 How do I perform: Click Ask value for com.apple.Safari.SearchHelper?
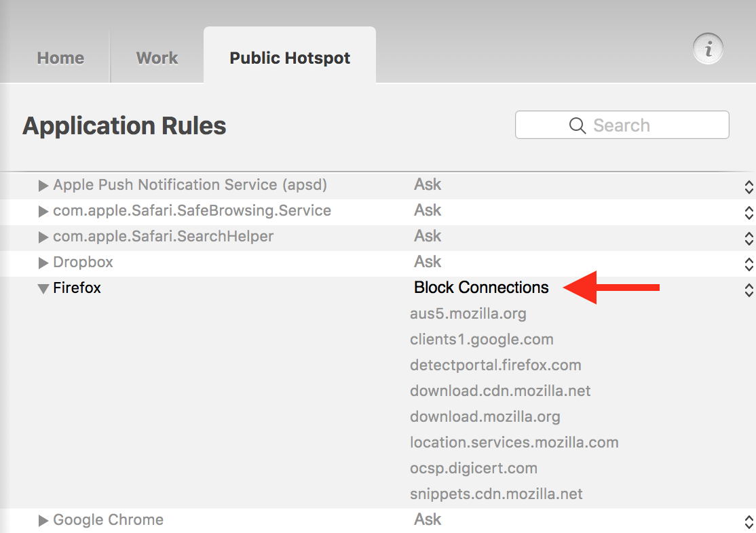click(428, 236)
